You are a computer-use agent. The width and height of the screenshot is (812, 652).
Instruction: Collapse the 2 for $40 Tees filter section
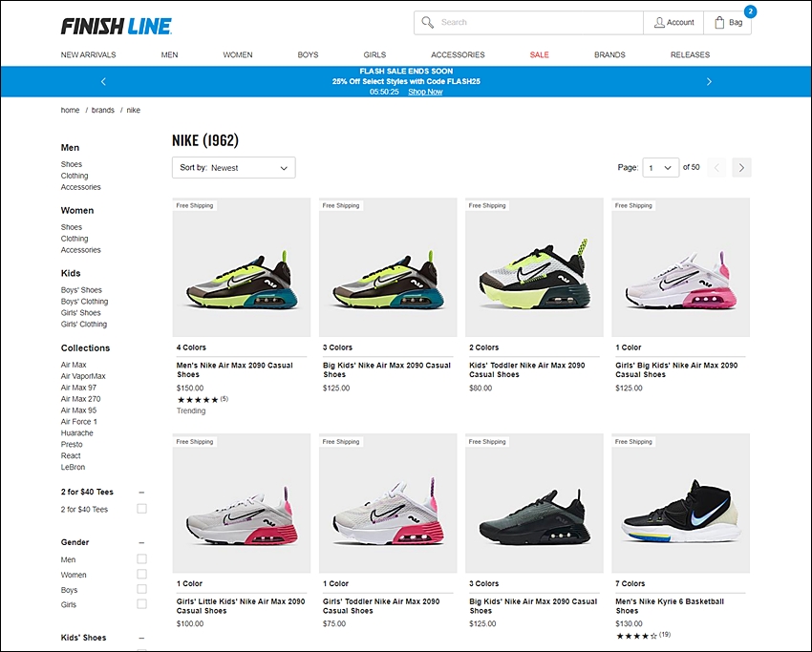[x=141, y=493]
